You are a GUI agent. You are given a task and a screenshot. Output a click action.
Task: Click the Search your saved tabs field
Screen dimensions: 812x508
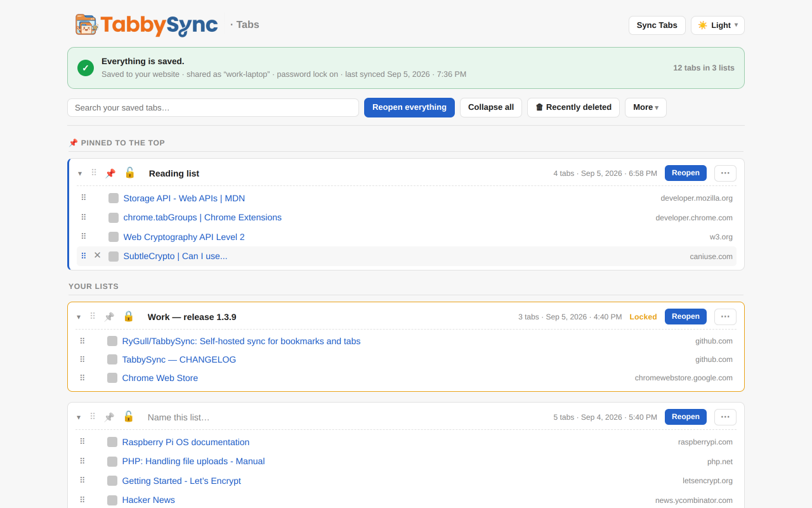tap(213, 107)
